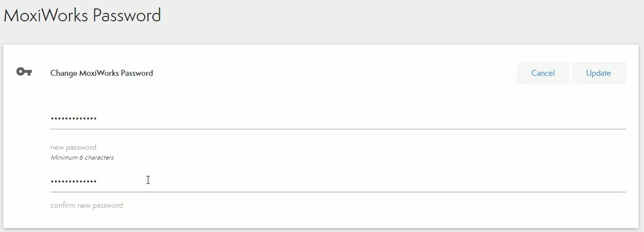Viewport: 644px width, 232px height.
Task: Click the word "Password" in the page title
Action: [127, 15]
